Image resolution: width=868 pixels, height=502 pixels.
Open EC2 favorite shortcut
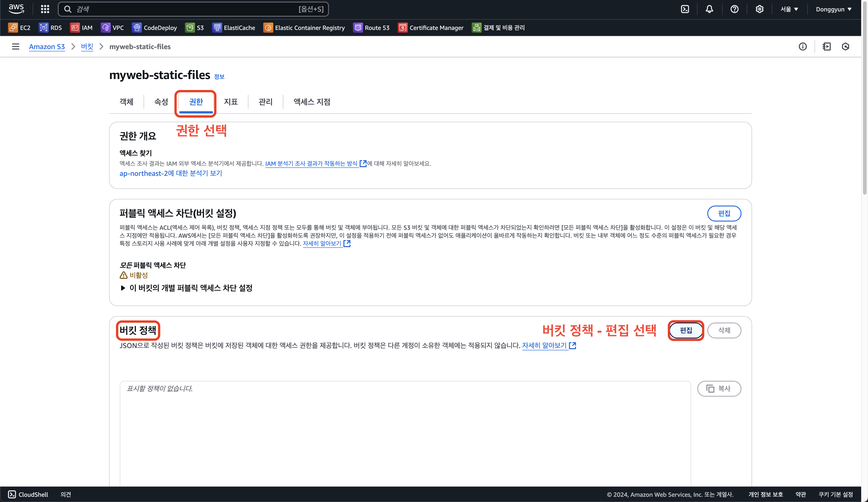tap(20, 28)
